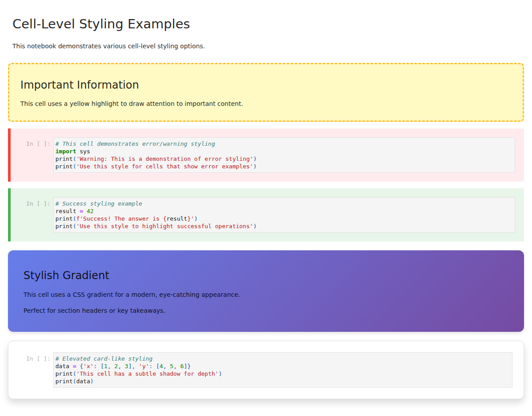Click the '# Success styling example' comment
Screen dimensions: 532x416
pyautogui.click(x=99, y=204)
